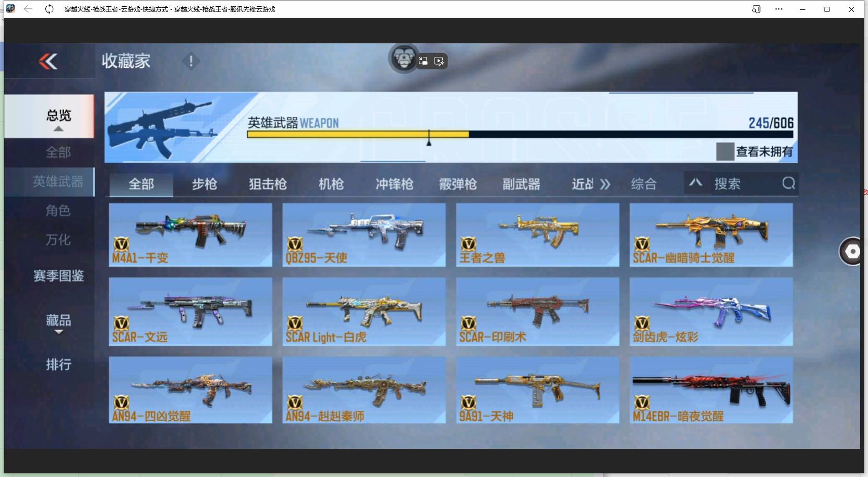This screenshot has width=868, height=477.
Task: Tap the gorilla avatar icon at top
Action: click(403, 58)
